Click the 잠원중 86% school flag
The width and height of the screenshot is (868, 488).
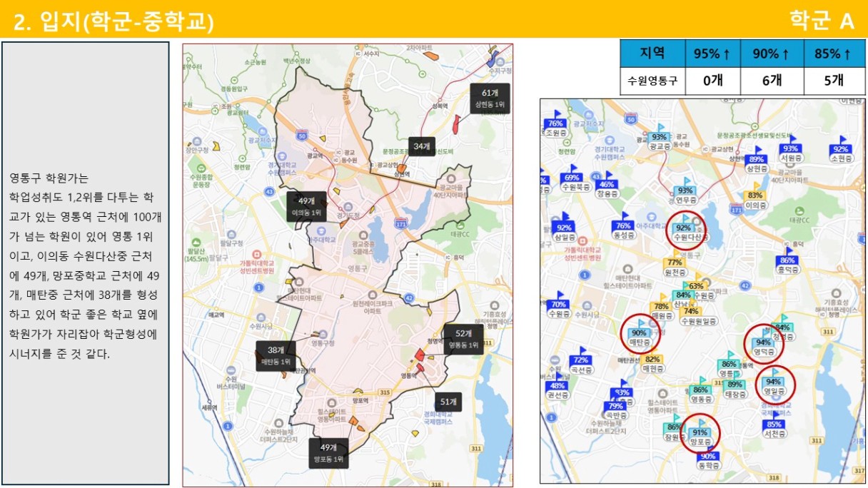[x=673, y=427]
